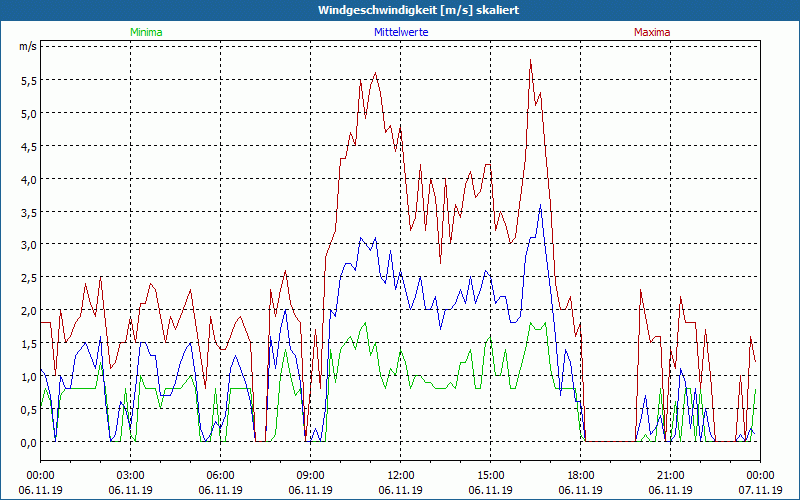Click the blue 'Mittelwerte' legend label
The image size is (800, 500).
pyautogui.click(x=401, y=32)
